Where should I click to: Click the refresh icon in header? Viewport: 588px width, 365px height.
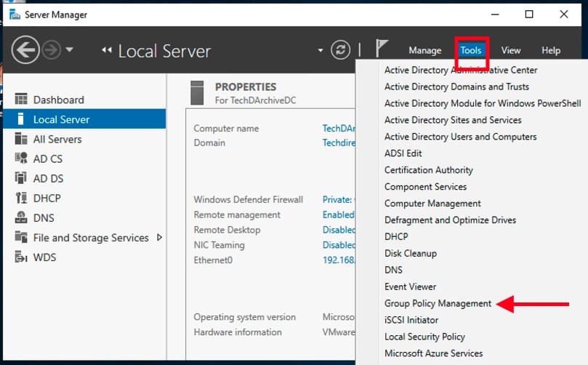[340, 50]
